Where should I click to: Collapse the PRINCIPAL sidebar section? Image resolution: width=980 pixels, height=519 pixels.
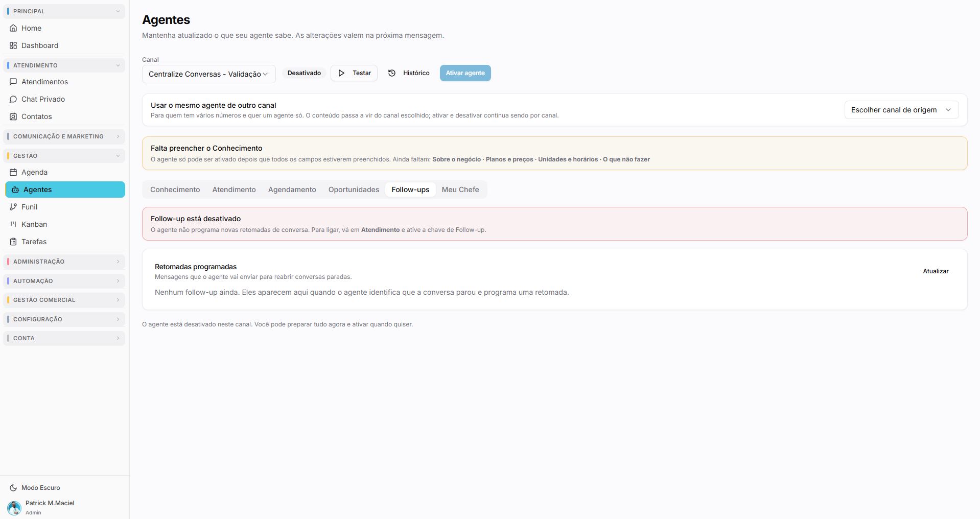pyautogui.click(x=64, y=11)
